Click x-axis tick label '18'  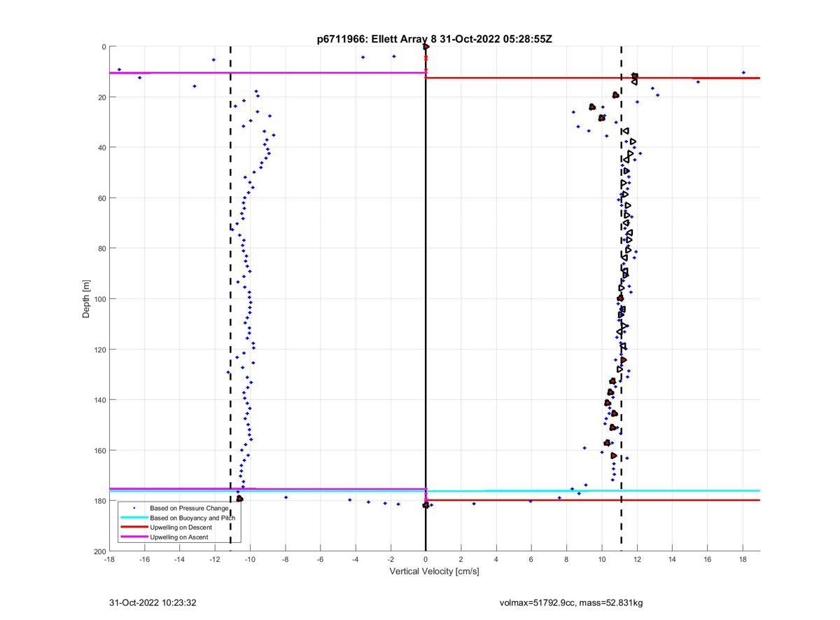(743, 560)
